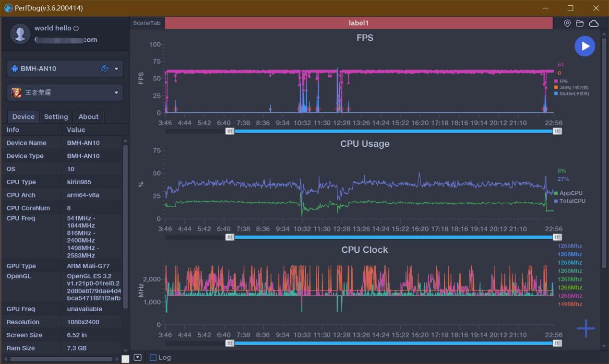Click the SceneTab button
609x364 pixels.
(147, 23)
